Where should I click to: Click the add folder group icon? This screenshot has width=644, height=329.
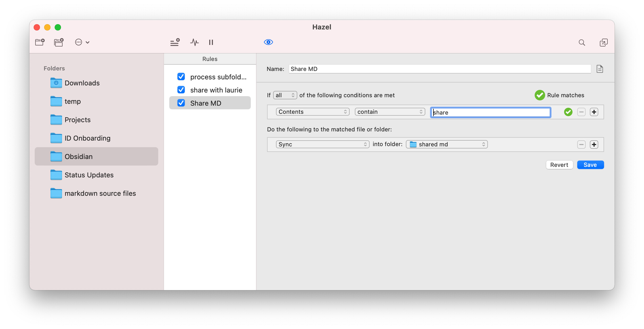[59, 42]
